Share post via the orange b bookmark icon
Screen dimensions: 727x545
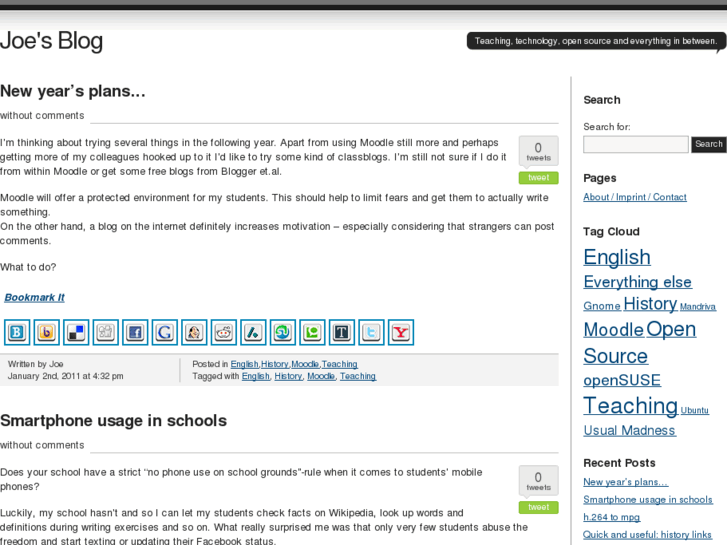(x=46, y=332)
